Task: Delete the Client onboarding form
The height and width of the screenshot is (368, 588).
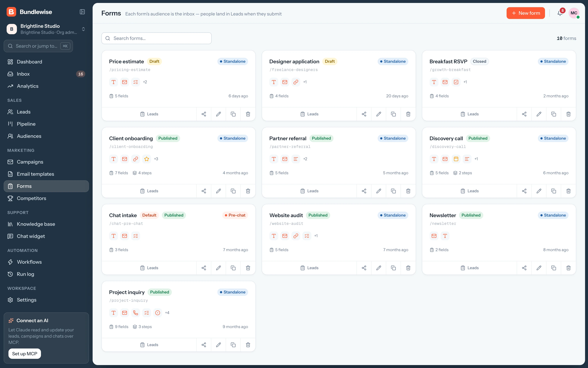Action: [248, 191]
